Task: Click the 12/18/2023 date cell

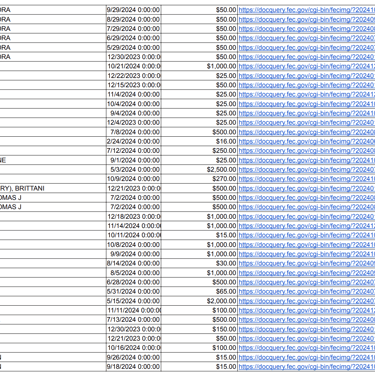Action: pyautogui.click(x=134, y=217)
